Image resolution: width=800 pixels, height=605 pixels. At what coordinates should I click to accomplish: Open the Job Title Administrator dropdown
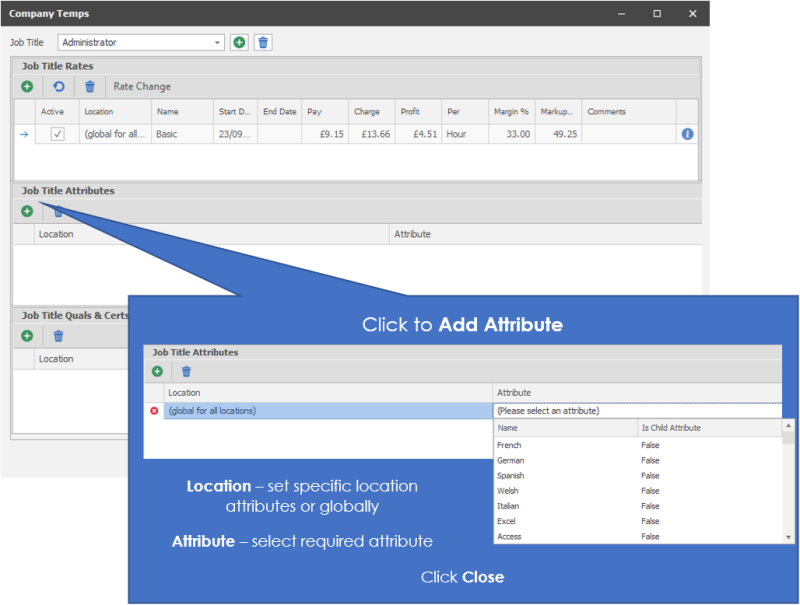pos(218,42)
